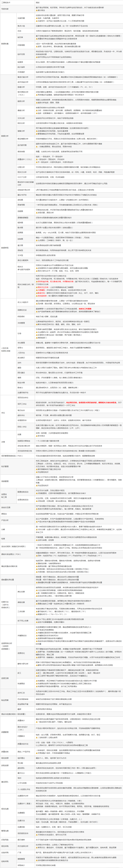Screen dimensions: 123x868
Task: Select the 回归分析 cell
Action: pos(26,123)
